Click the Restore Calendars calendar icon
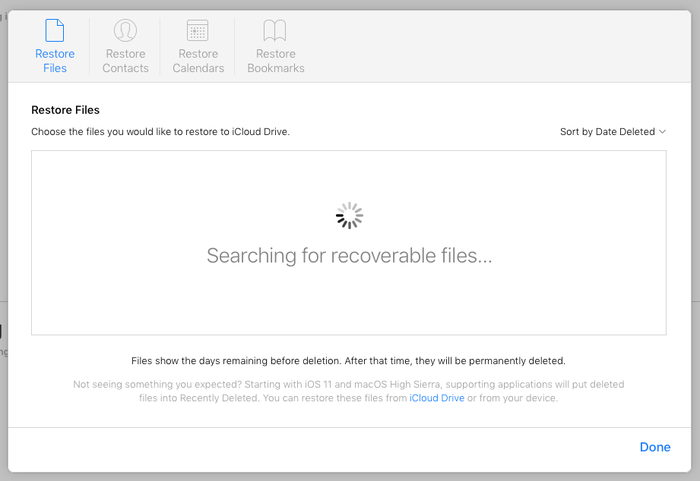This screenshot has height=481, width=700. [198, 30]
